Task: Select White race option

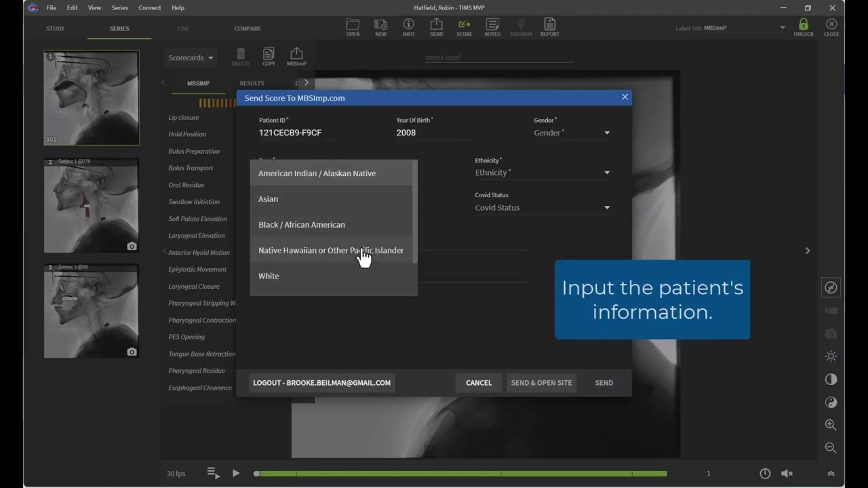Action: (x=332, y=277)
